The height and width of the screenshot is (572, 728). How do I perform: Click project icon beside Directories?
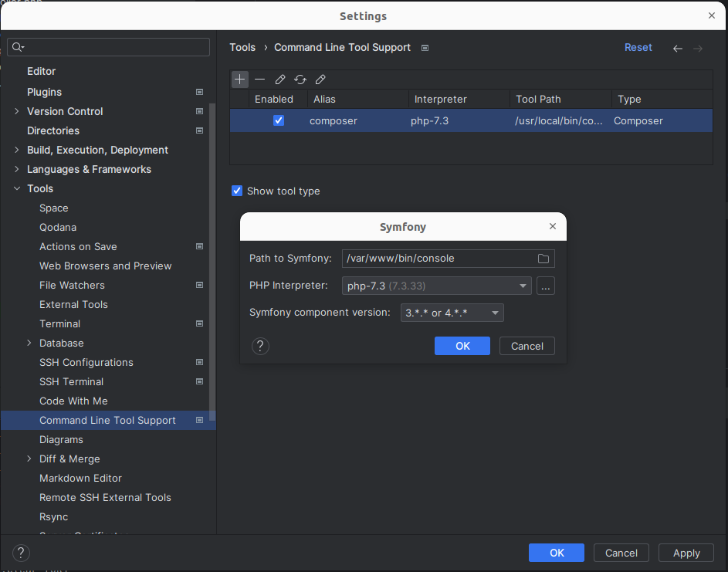pyautogui.click(x=200, y=130)
